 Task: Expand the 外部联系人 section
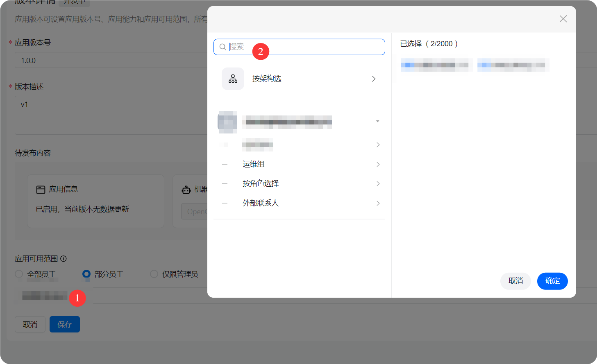tap(378, 203)
